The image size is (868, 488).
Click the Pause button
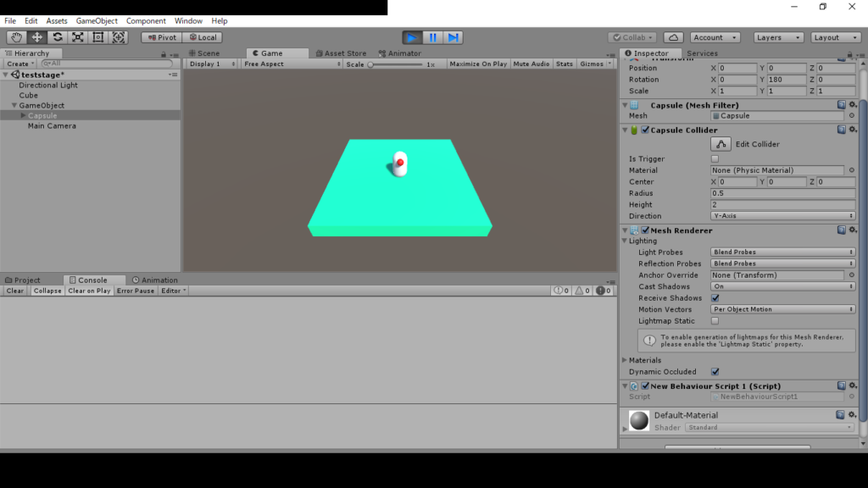click(x=433, y=37)
